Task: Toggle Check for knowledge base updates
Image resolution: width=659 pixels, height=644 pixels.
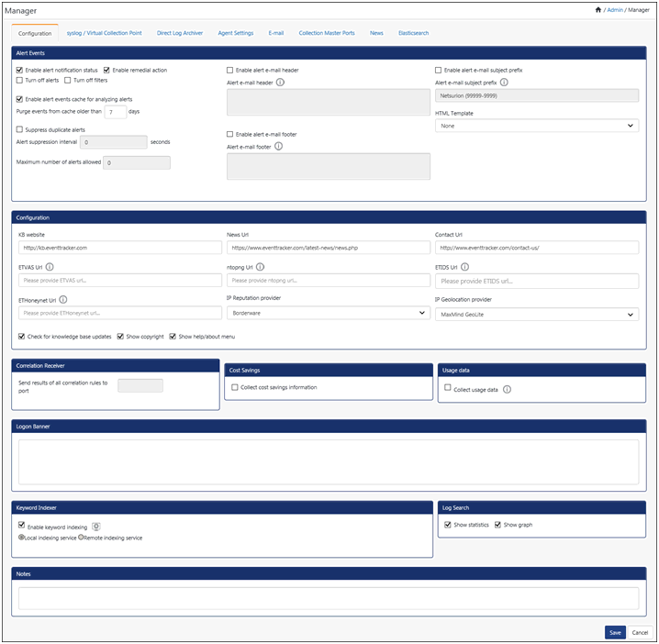Action: (x=21, y=336)
